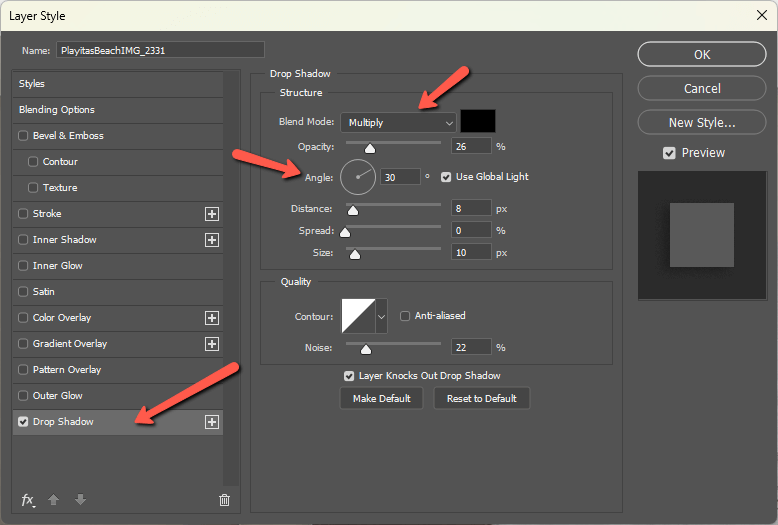Add another Drop Shadow with plus icon
Screen dimensions: 778x525
(x=212, y=422)
